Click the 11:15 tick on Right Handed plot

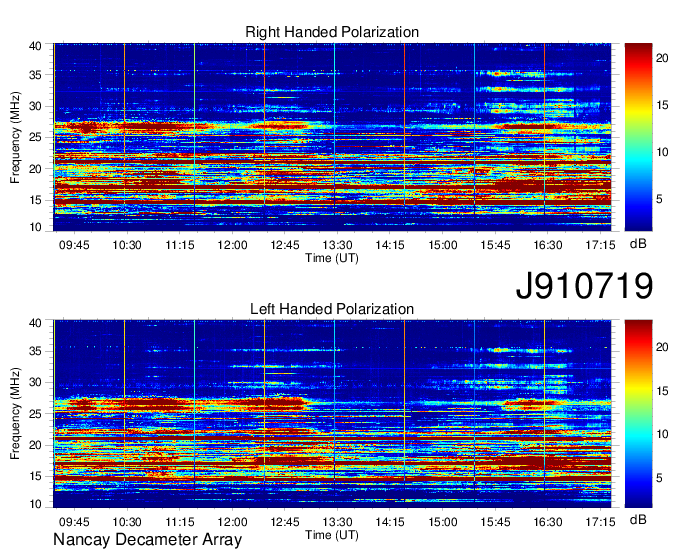click(x=180, y=245)
